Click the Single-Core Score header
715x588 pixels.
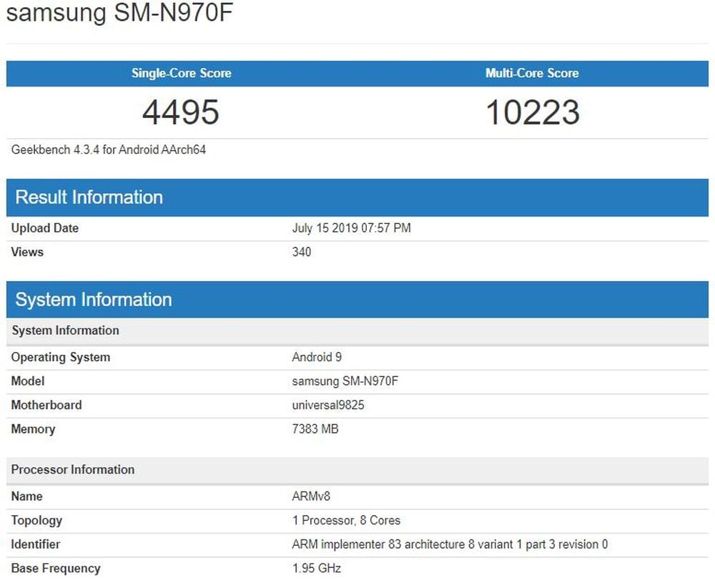tap(181, 73)
